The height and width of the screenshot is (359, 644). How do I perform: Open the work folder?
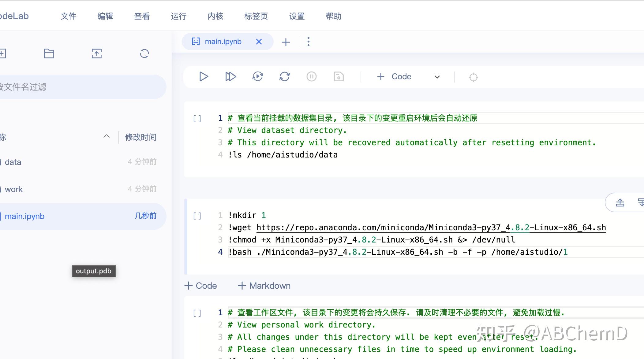(x=14, y=189)
